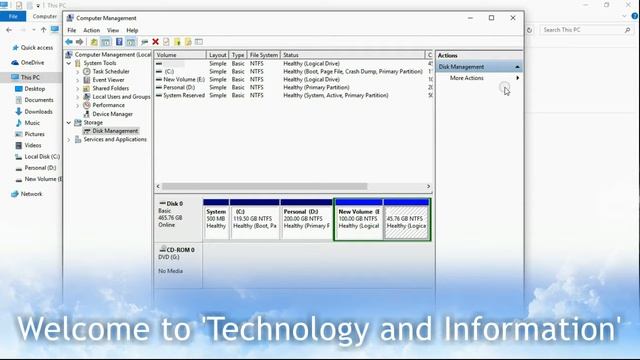Select the Personal (D:) 200.00 GB partition block

307,219
